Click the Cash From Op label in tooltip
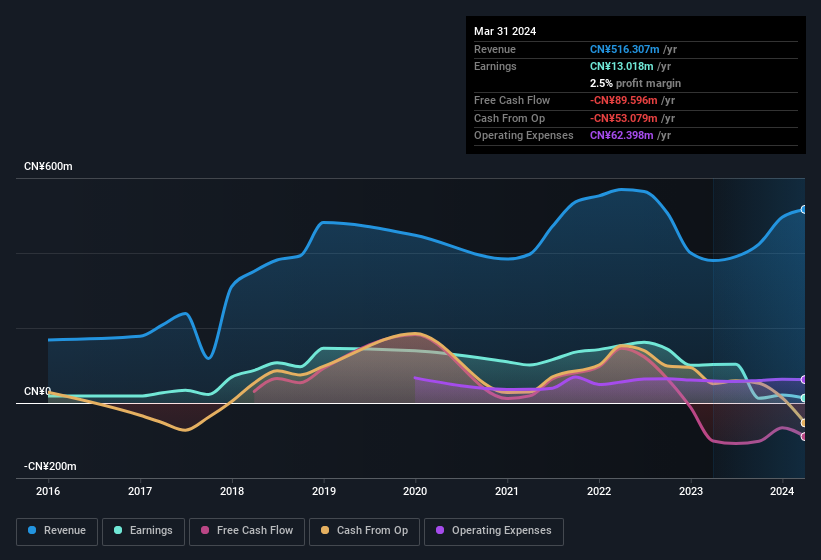This screenshot has height=560, width=821. (x=509, y=118)
